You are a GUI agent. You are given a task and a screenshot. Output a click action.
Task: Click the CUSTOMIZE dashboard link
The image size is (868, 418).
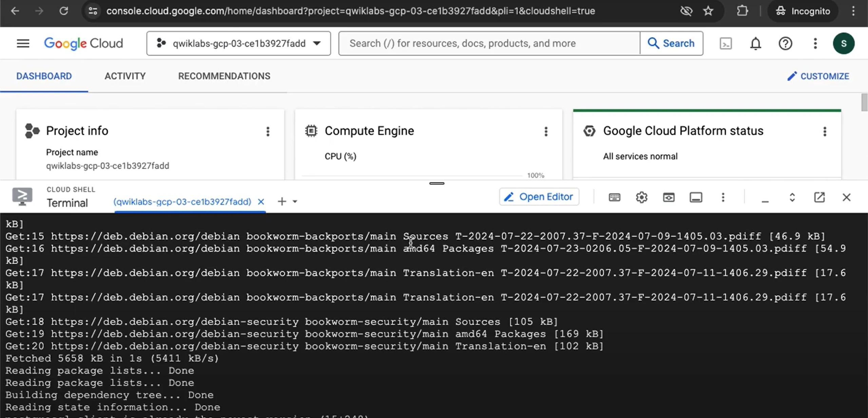click(x=818, y=76)
